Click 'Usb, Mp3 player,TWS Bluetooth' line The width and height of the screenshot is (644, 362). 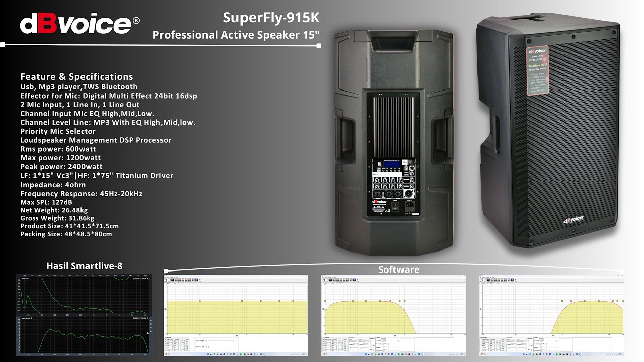click(78, 87)
